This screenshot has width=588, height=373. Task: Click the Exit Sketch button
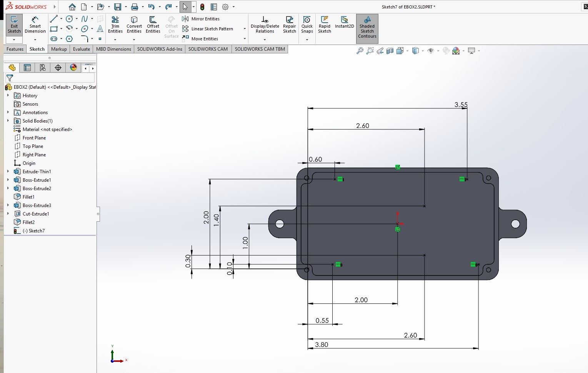[14, 24]
